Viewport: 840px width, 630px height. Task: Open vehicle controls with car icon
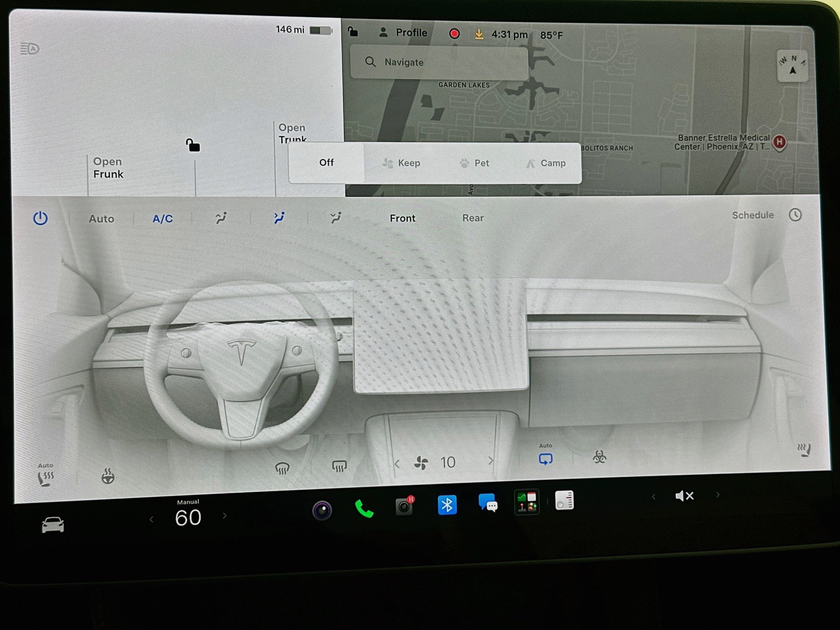coord(53,525)
